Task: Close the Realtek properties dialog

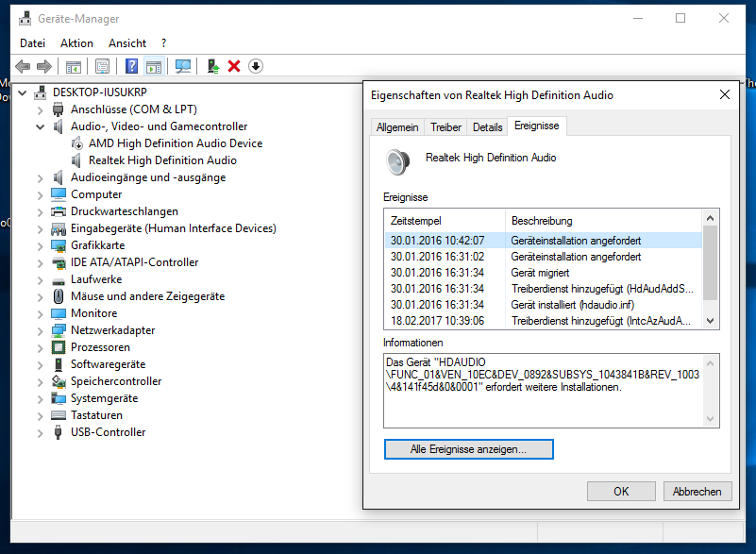Action: (725, 95)
